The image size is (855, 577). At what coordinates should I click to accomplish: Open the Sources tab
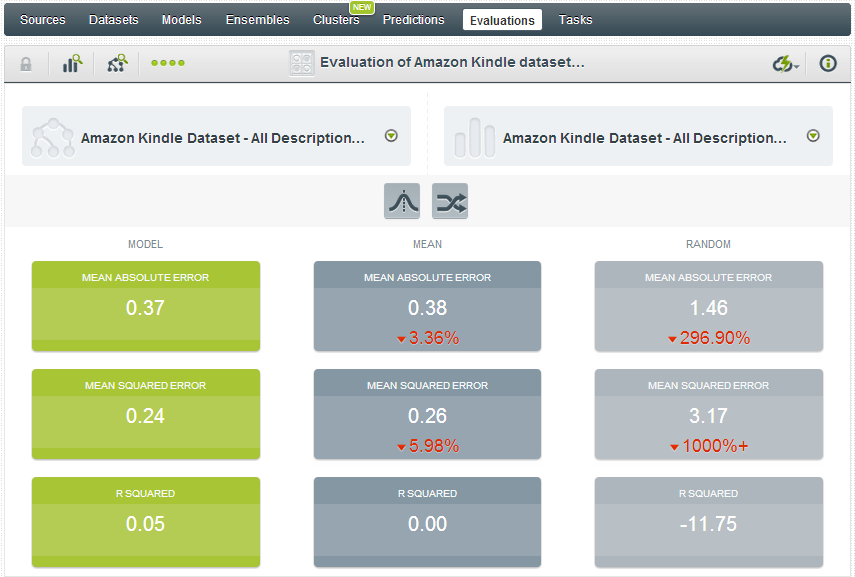point(43,20)
